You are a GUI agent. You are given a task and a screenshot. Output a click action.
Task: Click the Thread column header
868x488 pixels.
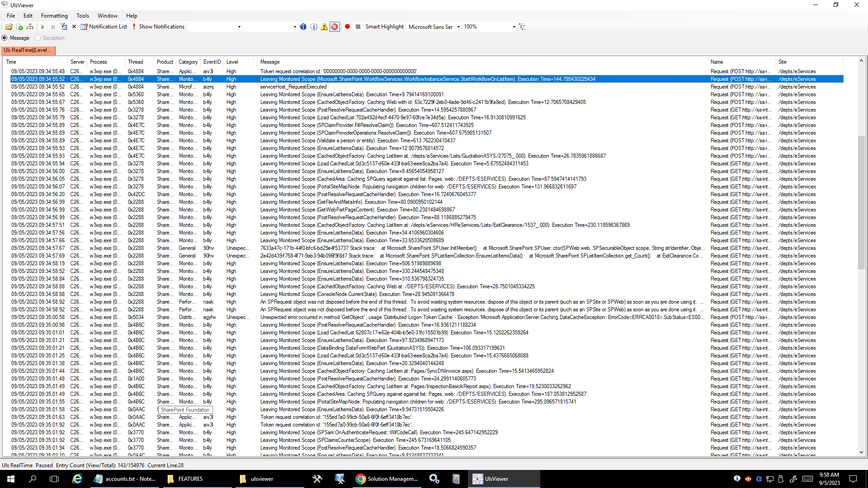point(140,62)
